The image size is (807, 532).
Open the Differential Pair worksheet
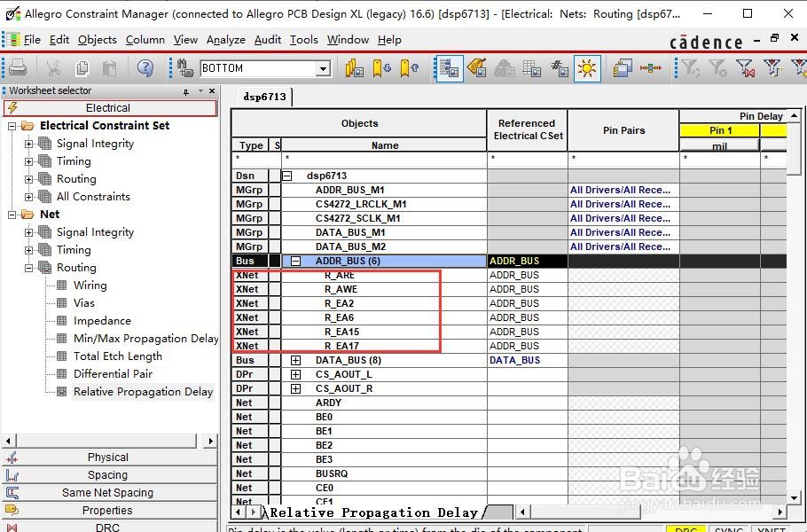(x=113, y=374)
